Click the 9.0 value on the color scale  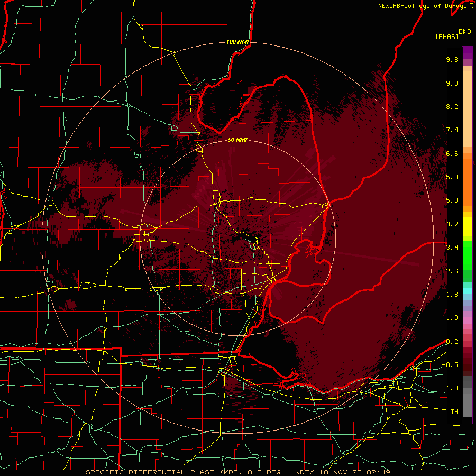pos(452,83)
